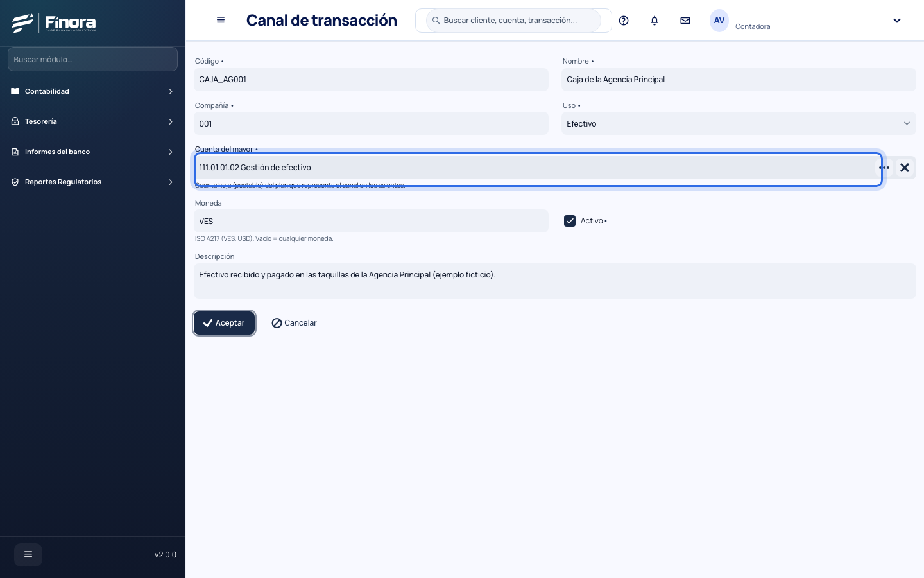Open the Uso dropdown
Screen dimensions: 924x578
coord(739,123)
